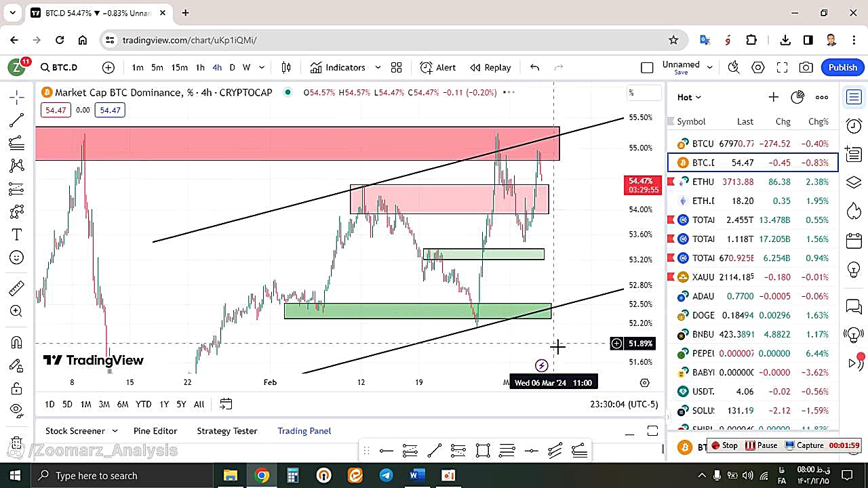Open the emoji icons tool
Viewport: 868px width, 488px height.
click(17, 258)
